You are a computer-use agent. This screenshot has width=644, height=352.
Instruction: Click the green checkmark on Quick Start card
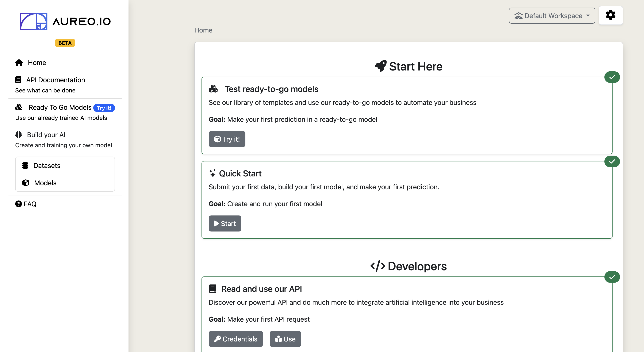tap(612, 161)
